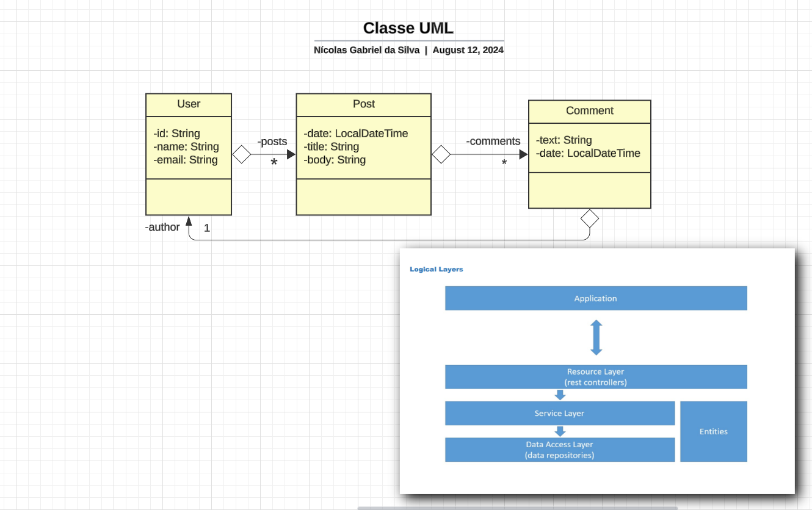The image size is (812, 510).
Task: Click the author line 'Nícolas Gabriel da Silva'
Action: [x=366, y=50]
